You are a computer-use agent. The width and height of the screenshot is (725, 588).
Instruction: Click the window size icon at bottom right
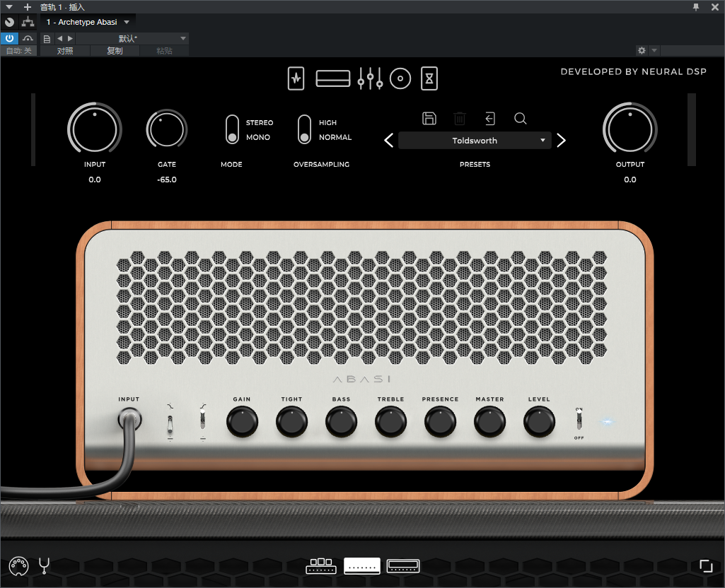pyautogui.click(x=706, y=566)
